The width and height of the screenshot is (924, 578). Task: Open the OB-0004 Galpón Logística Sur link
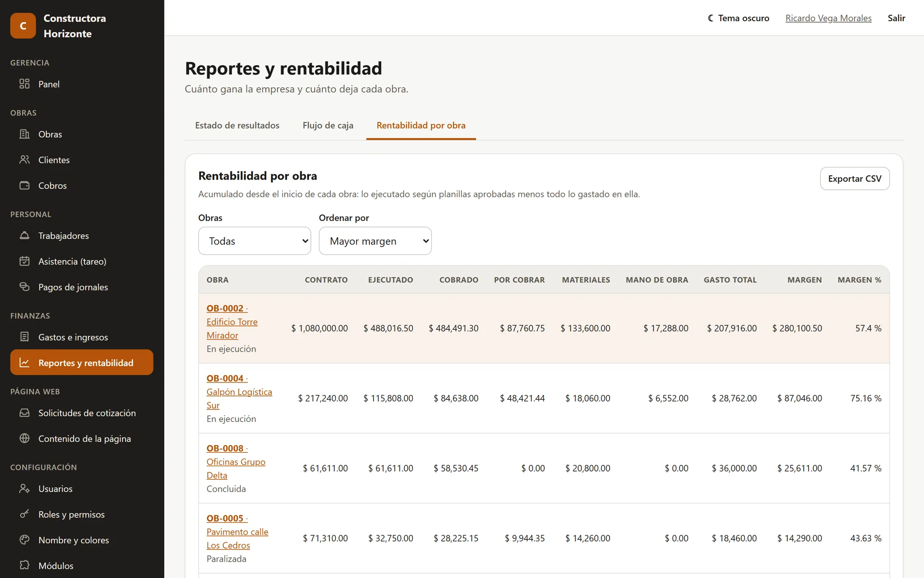tap(239, 392)
